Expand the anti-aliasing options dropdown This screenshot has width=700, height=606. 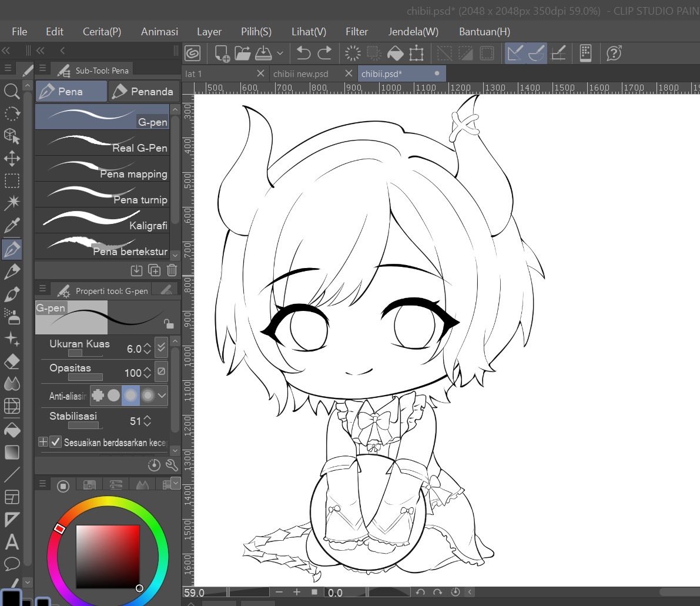pos(162,395)
